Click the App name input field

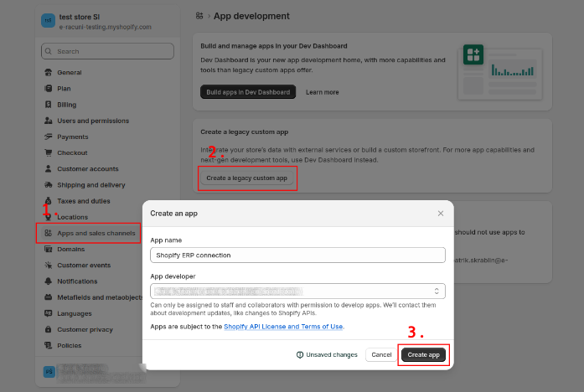pyautogui.click(x=297, y=255)
